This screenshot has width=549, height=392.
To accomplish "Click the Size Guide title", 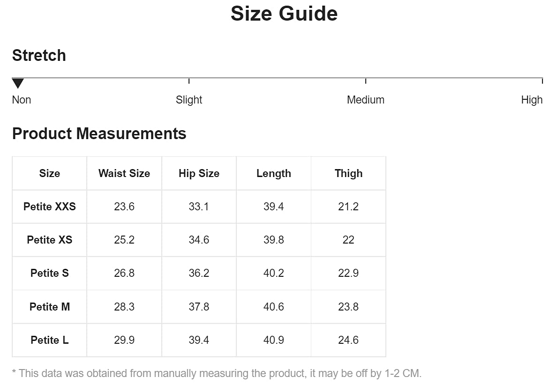I will tap(284, 13).
